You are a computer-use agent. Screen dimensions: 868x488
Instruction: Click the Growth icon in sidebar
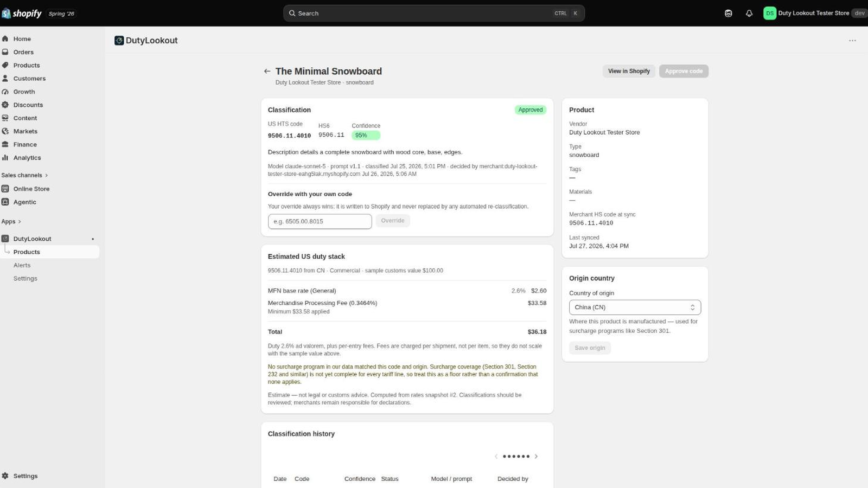(5, 92)
